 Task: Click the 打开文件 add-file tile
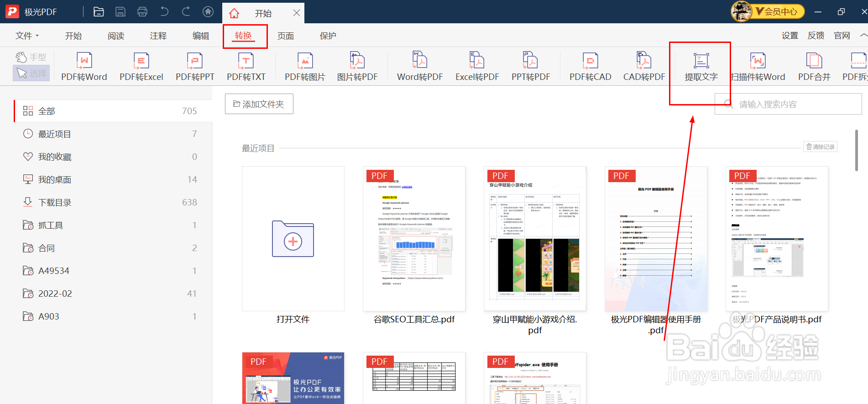coord(293,239)
